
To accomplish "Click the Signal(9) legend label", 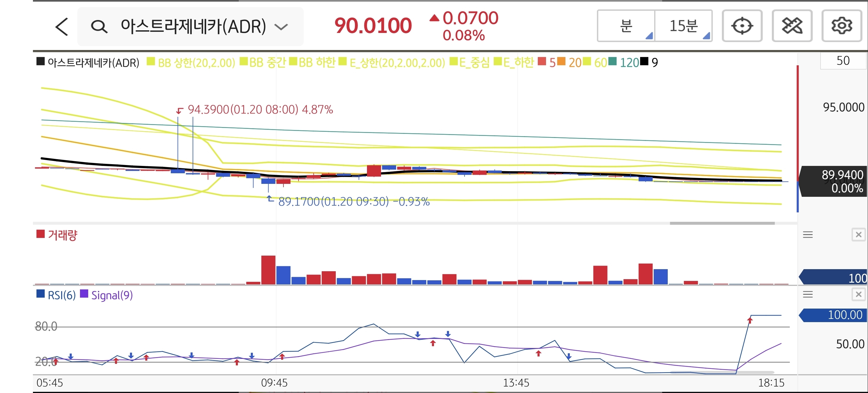I will [x=112, y=295].
